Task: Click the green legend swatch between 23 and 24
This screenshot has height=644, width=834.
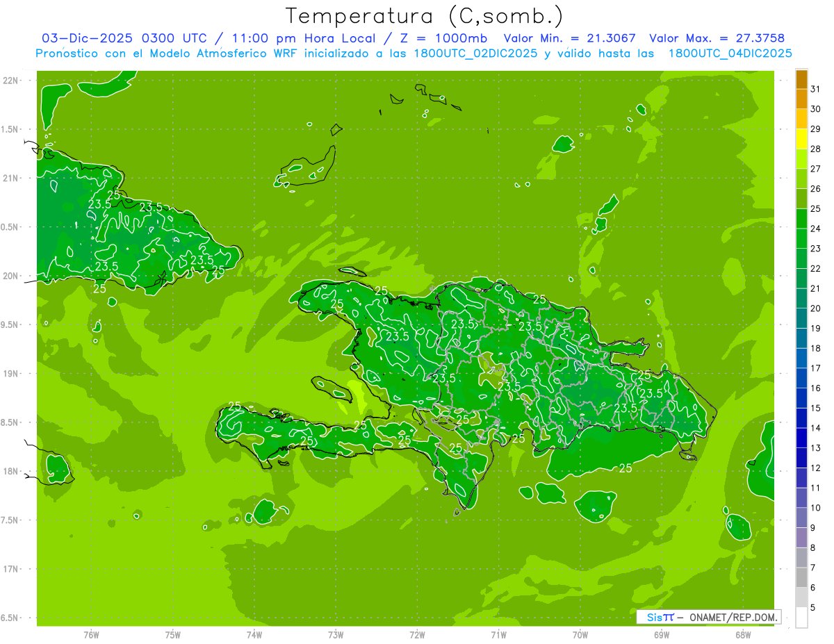Action: tap(801, 239)
